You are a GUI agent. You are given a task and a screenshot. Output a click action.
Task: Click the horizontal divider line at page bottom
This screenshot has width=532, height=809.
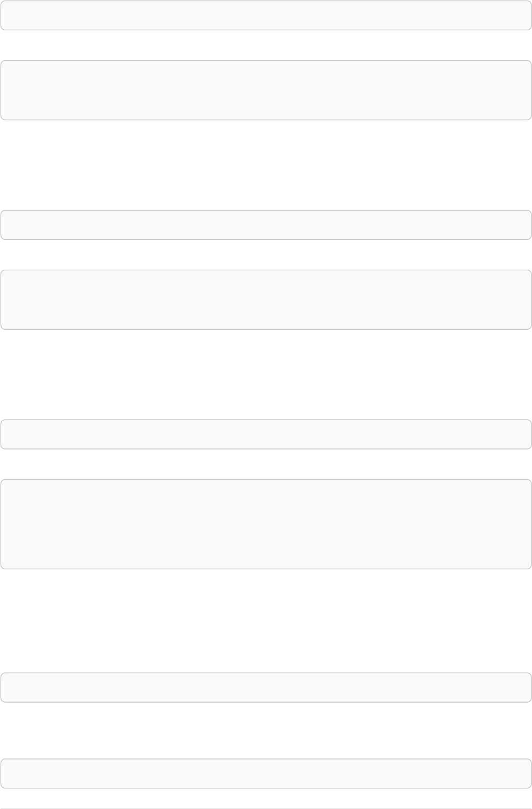pyautogui.click(x=266, y=808)
